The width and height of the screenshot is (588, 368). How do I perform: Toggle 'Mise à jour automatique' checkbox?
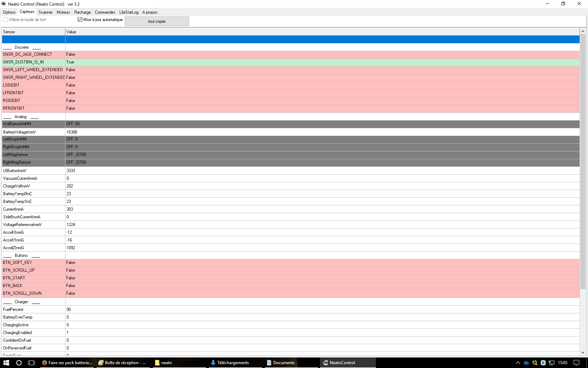click(80, 20)
